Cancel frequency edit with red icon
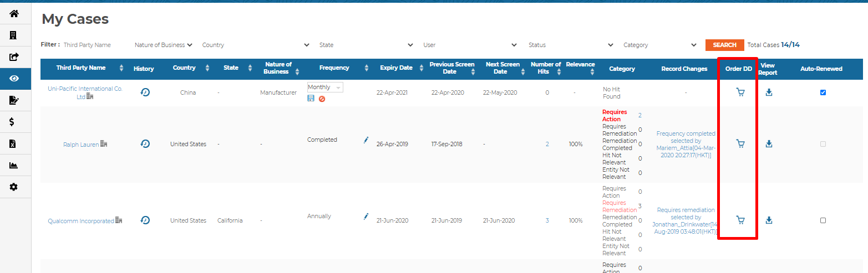 (322, 99)
